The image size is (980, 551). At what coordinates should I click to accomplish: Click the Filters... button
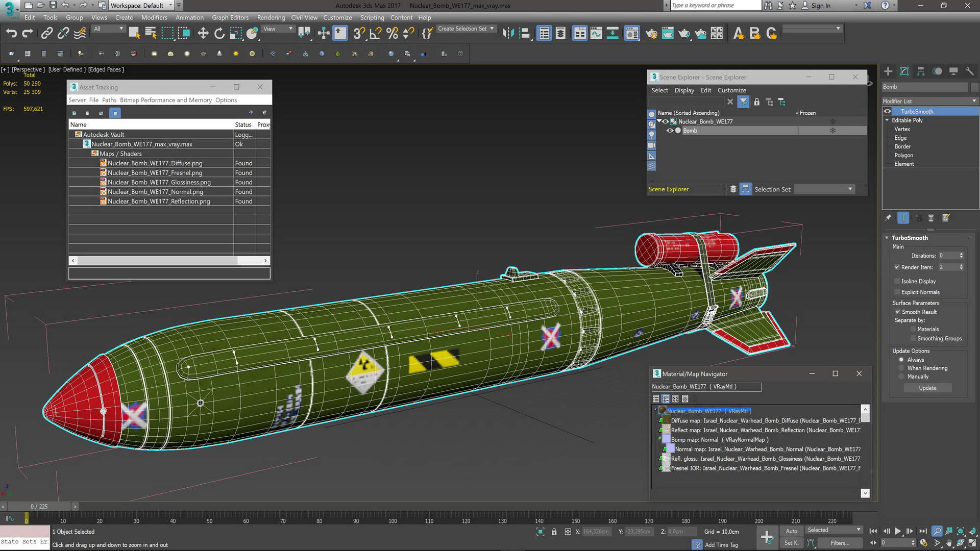(x=840, y=543)
